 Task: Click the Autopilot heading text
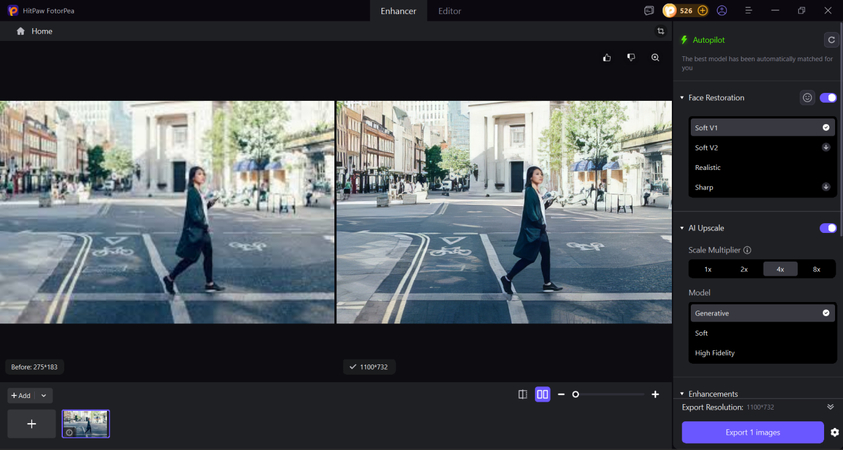point(709,40)
